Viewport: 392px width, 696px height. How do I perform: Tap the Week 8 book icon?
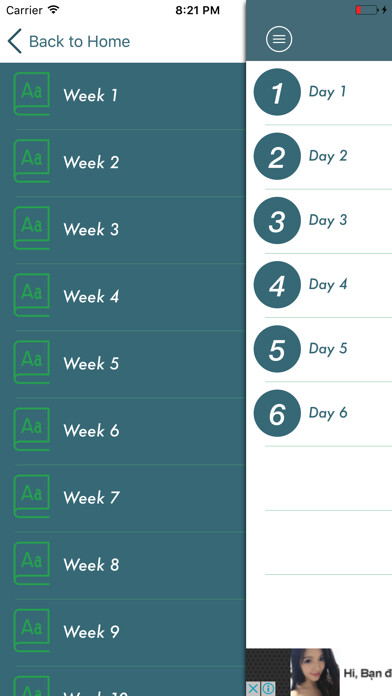(x=32, y=563)
